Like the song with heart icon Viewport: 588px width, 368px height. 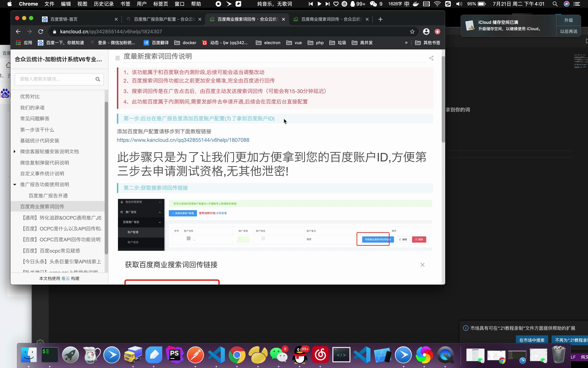click(x=336, y=4)
